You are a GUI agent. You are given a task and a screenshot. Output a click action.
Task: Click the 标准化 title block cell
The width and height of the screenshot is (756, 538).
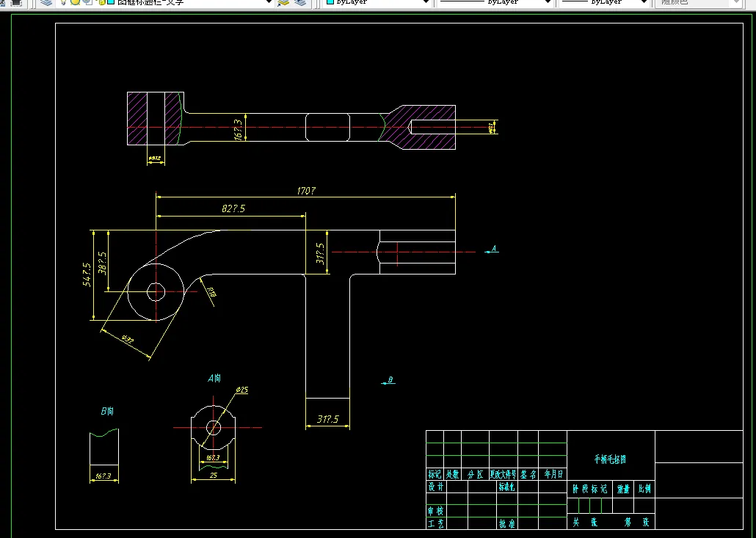tap(506, 487)
